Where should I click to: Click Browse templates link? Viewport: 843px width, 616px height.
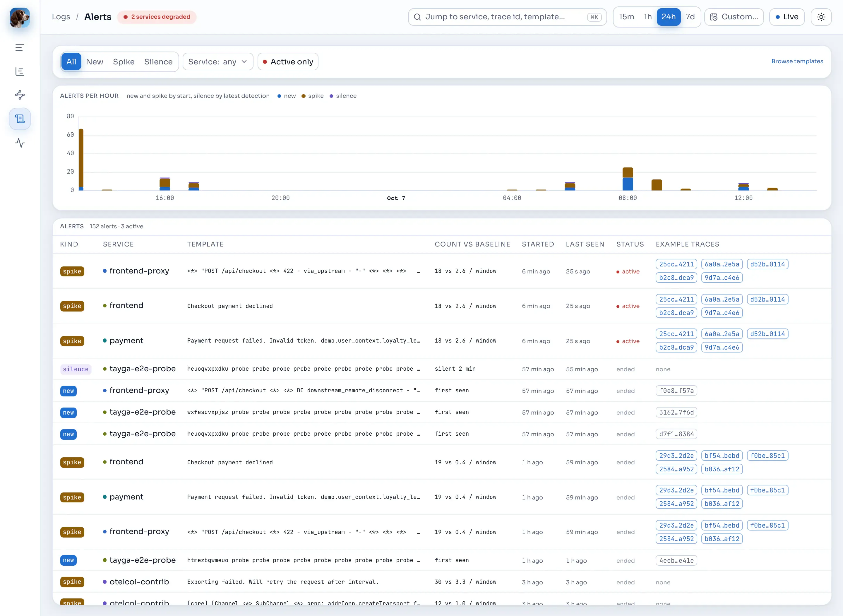point(797,61)
